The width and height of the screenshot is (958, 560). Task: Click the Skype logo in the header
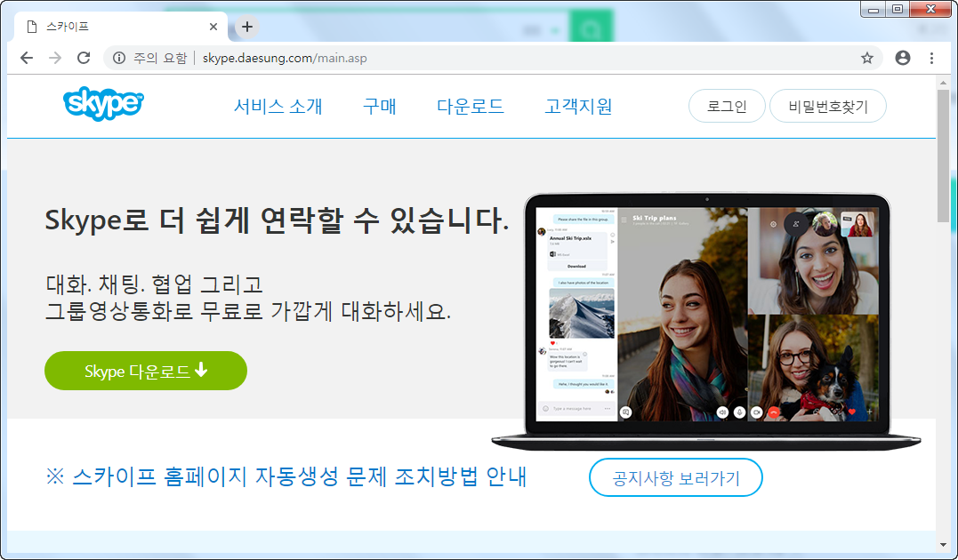tap(103, 104)
